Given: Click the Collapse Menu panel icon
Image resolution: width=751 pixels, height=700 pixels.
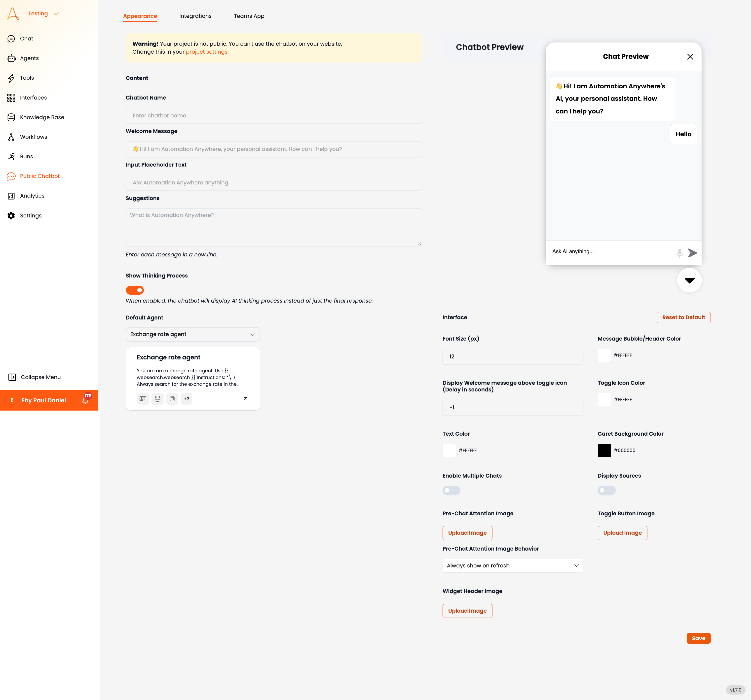Looking at the screenshot, I should (x=12, y=377).
